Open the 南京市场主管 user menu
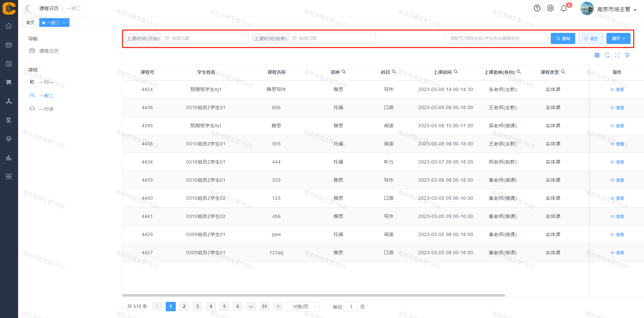 616,9
